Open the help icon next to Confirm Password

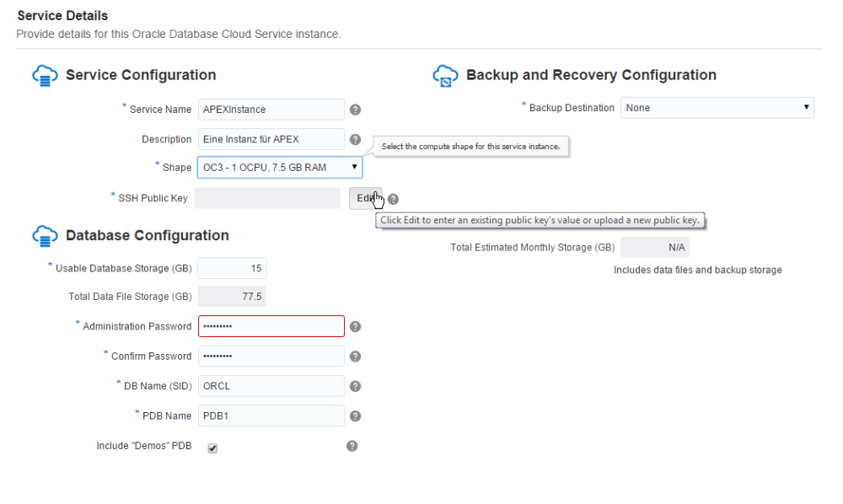355,356
